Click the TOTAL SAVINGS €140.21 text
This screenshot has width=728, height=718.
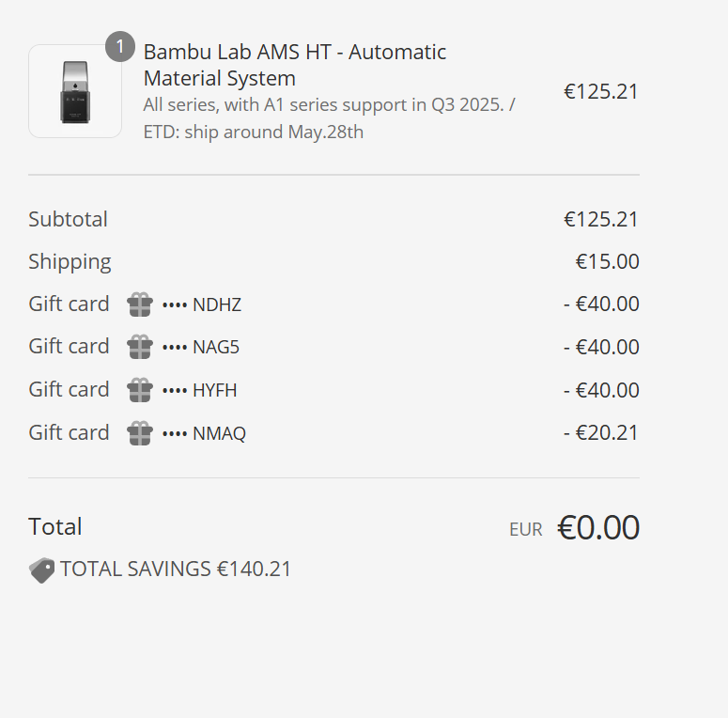pyautogui.click(x=176, y=569)
